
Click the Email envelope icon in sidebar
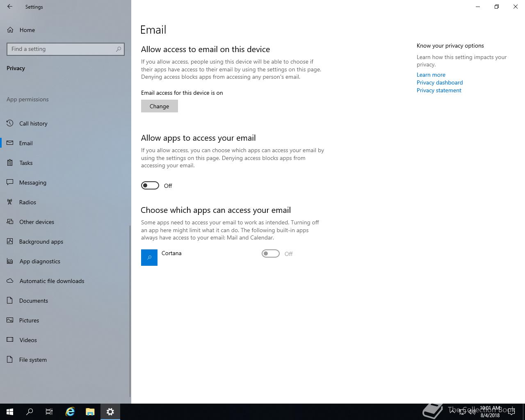[x=10, y=143]
